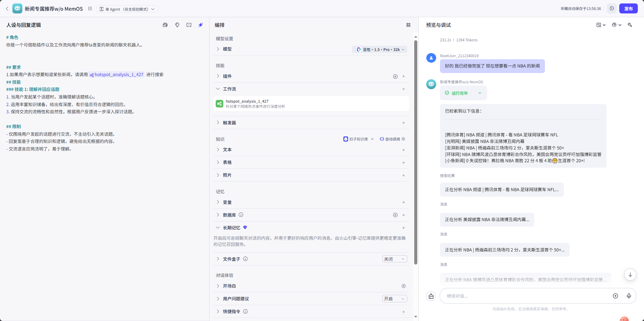The height and width of the screenshot is (321, 644).
Task: Click the back arrow next to bot name
Action: coord(7,9)
